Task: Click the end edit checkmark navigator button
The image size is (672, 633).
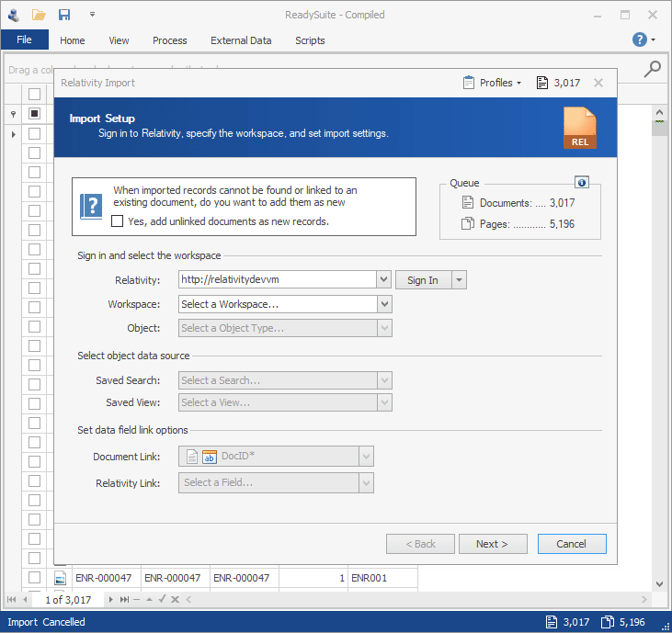Action: point(162,599)
